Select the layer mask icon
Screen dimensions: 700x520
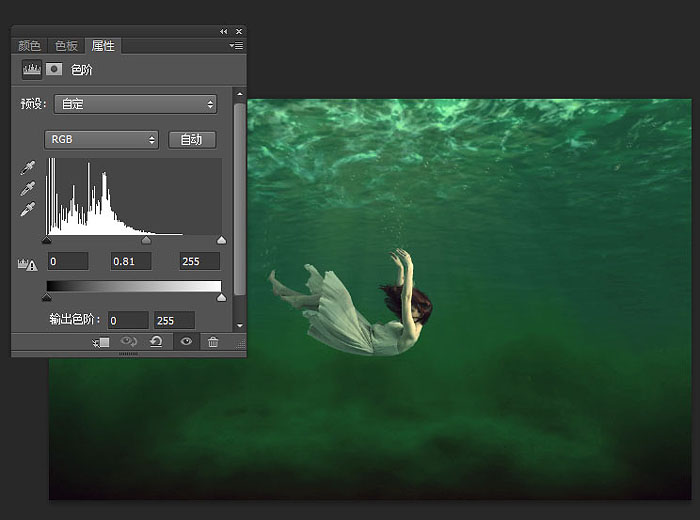(x=54, y=69)
